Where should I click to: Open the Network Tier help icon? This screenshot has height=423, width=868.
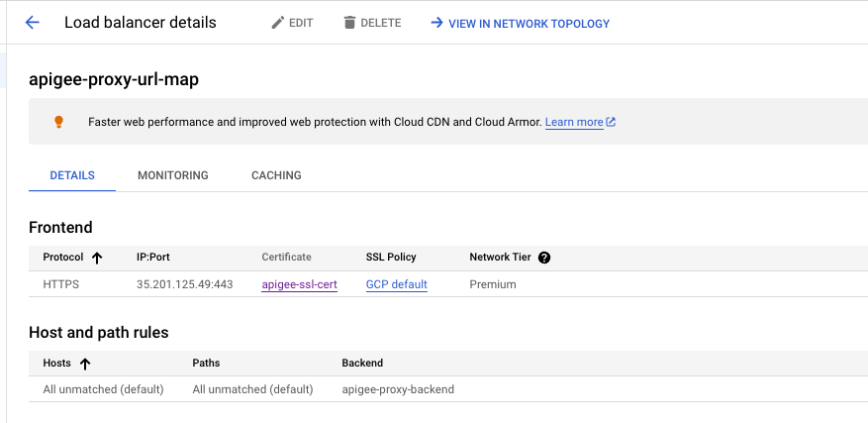click(543, 258)
